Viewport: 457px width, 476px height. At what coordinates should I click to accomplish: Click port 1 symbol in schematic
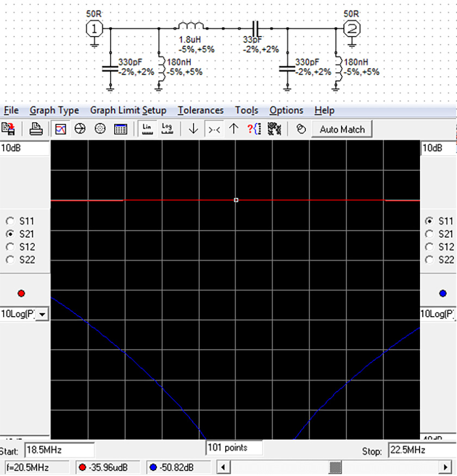pyautogui.click(x=95, y=29)
